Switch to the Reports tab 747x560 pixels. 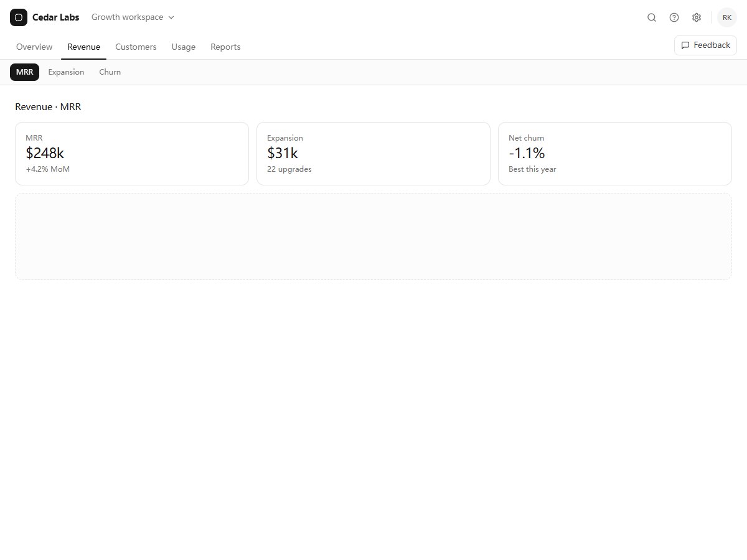(x=225, y=47)
